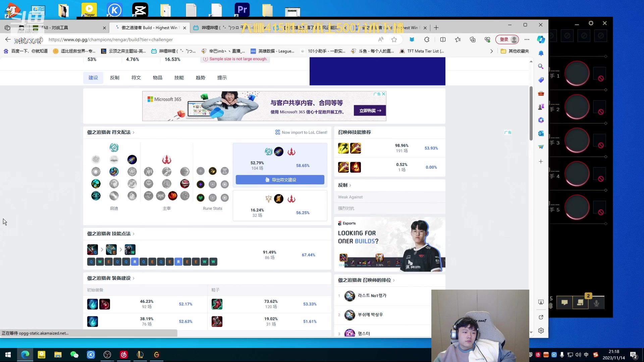
Task: Expand the 傲之追猎者 符文配法 section chevron
Action: (133, 132)
